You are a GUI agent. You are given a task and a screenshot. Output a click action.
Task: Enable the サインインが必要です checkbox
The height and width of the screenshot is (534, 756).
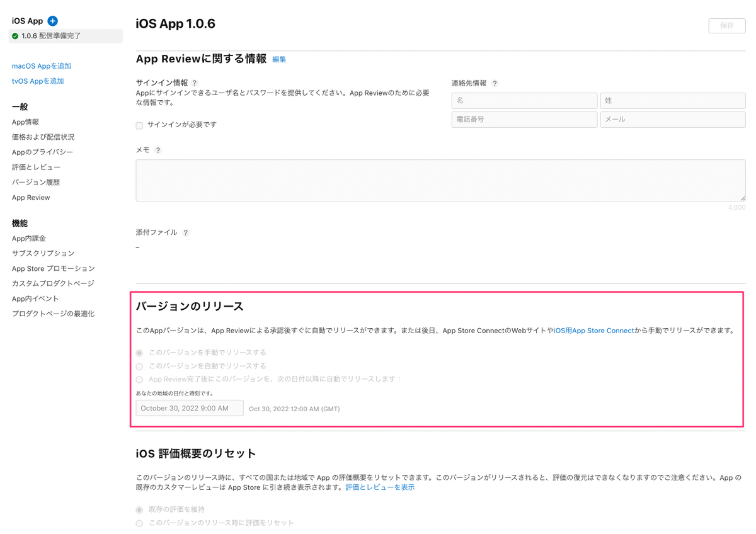pos(139,125)
